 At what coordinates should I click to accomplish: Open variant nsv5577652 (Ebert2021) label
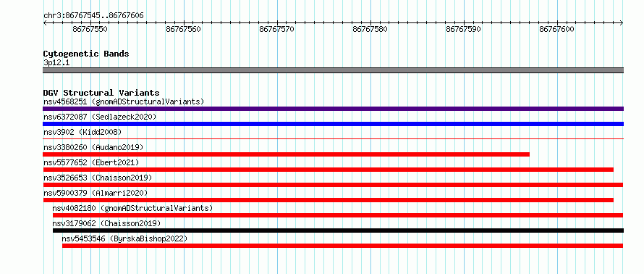pos(91,162)
